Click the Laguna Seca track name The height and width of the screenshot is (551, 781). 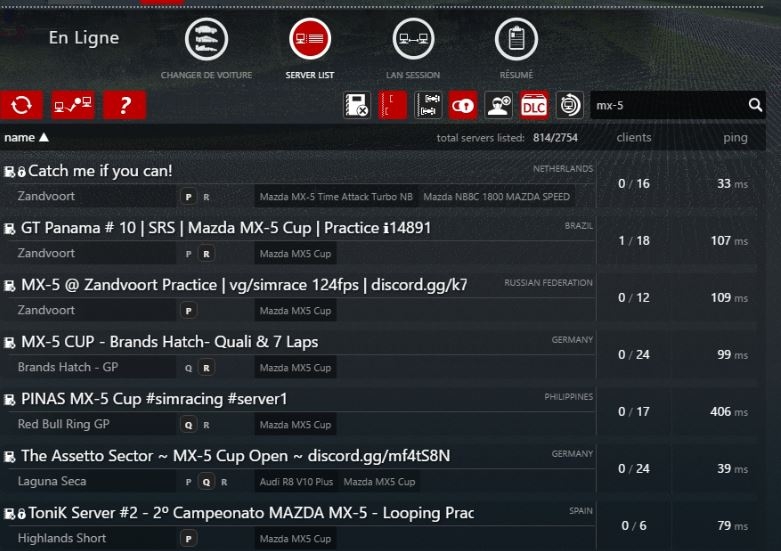(52, 481)
